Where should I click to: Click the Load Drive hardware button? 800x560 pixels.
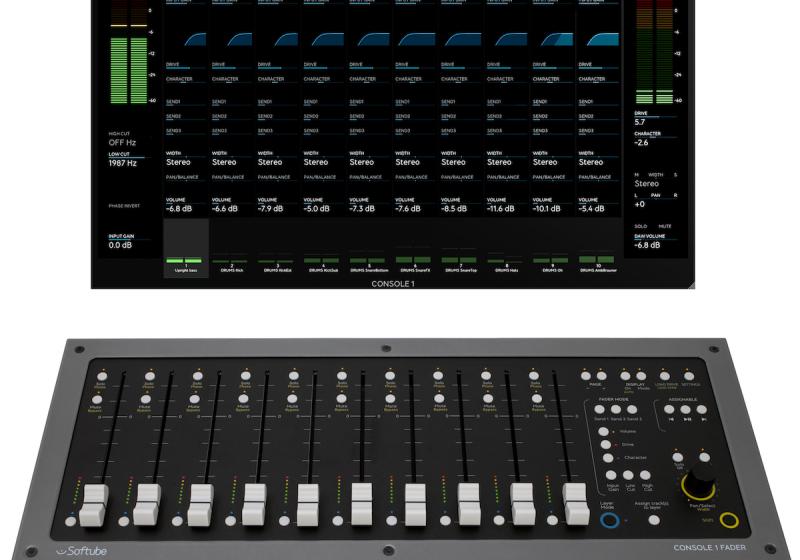click(665, 376)
